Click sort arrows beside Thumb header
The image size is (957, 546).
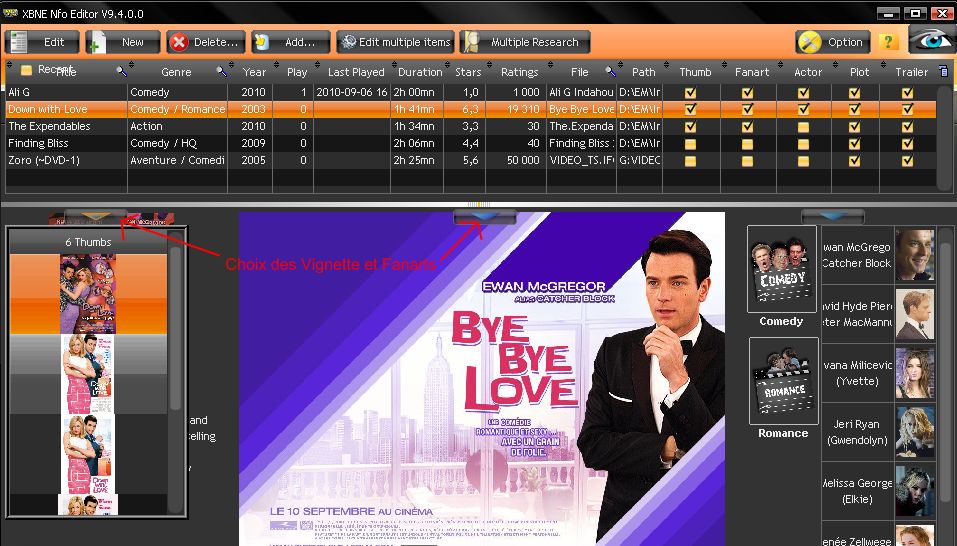point(666,65)
